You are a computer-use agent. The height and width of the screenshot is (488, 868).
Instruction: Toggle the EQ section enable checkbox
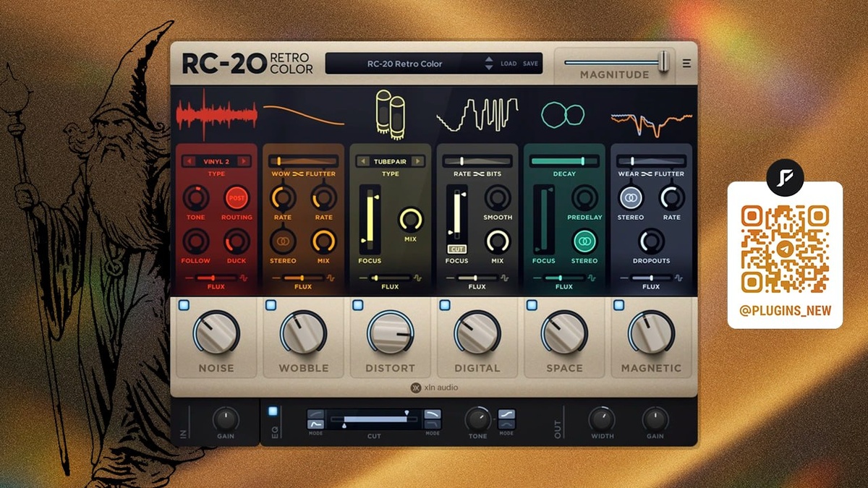coord(273,411)
